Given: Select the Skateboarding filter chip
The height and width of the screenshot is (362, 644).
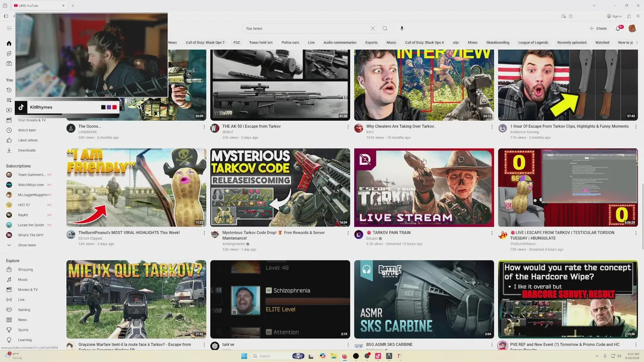Looking at the screenshot, I should [498, 43].
